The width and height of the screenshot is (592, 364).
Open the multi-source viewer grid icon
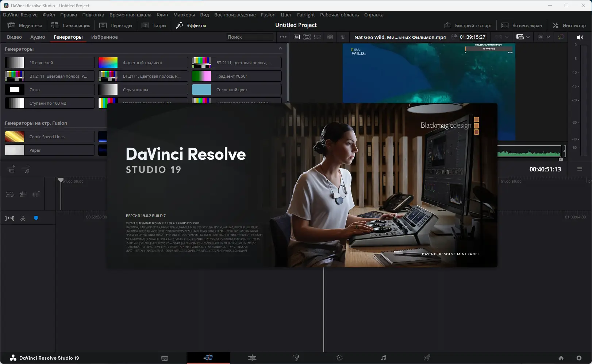[x=330, y=37]
